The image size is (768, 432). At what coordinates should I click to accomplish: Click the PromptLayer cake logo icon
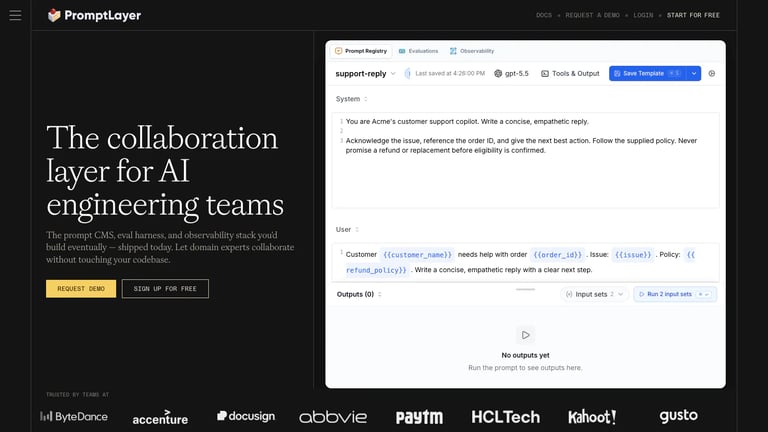54,16
